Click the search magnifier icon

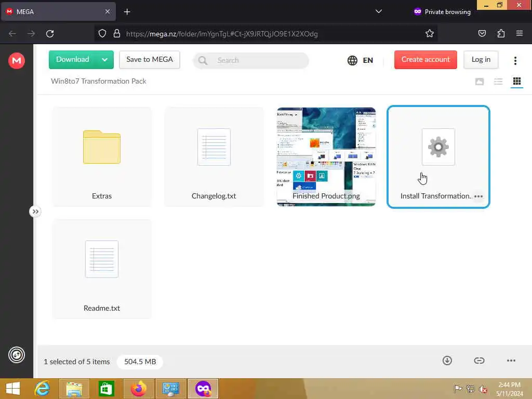tap(203, 60)
